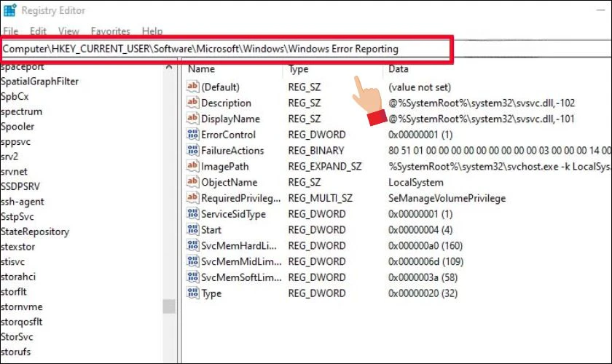Viewport: 612px width, 364px height.
Task: Select the stexstor key
Action: coord(18,247)
